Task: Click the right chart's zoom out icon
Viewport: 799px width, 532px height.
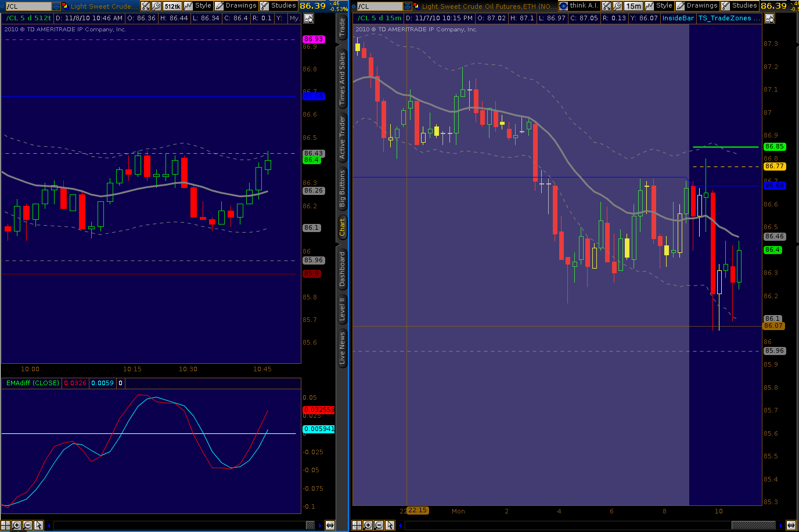Action: 379,525
